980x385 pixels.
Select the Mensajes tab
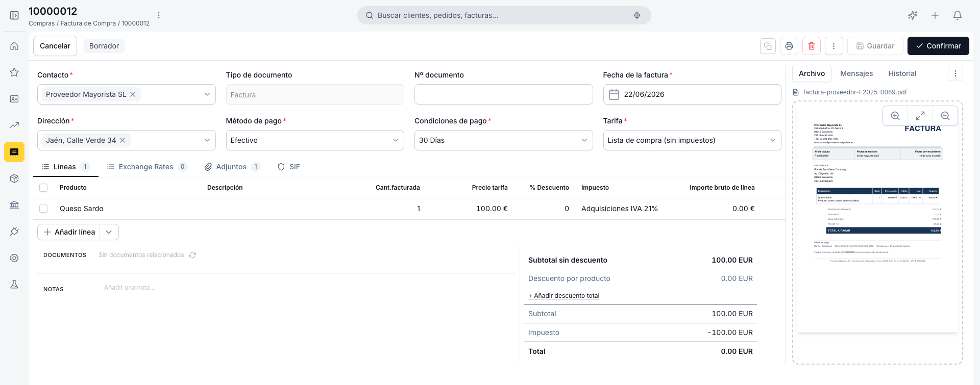(856, 73)
